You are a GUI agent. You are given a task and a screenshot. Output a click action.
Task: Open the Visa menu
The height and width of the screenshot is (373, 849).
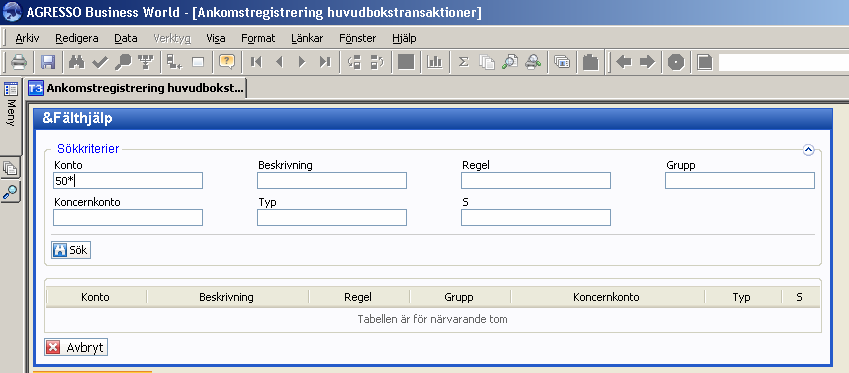(x=215, y=38)
